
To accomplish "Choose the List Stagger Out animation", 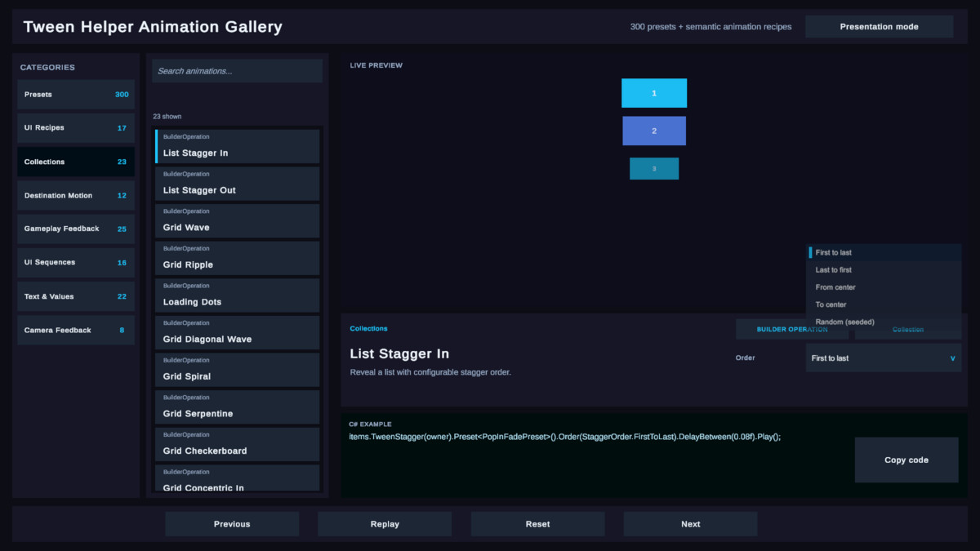I will [x=238, y=184].
